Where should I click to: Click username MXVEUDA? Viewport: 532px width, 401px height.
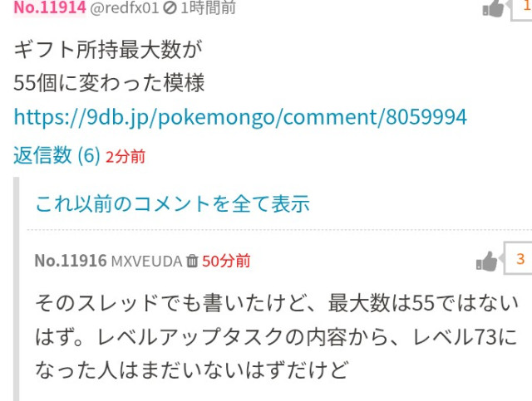tap(147, 262)
